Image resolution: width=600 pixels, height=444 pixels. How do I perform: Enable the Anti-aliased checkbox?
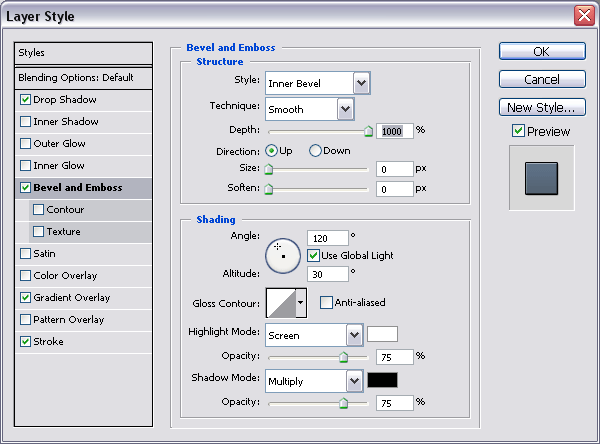pos(327,303)
